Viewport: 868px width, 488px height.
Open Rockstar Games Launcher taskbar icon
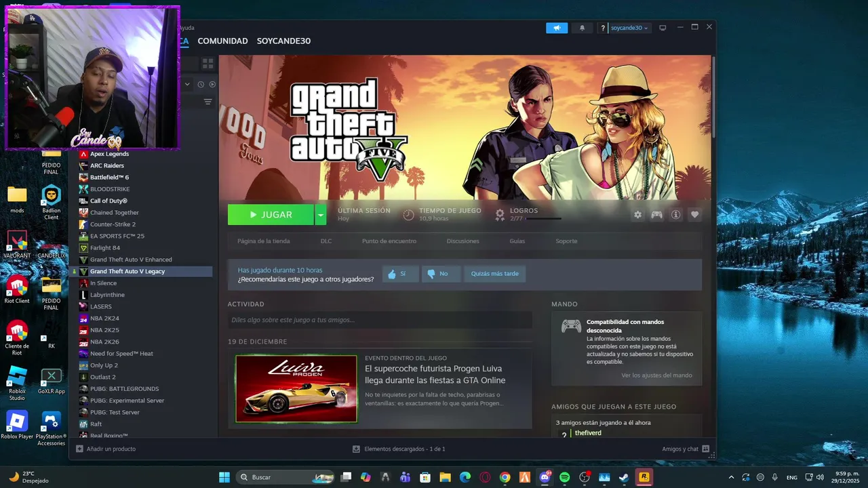coord(643,477)
